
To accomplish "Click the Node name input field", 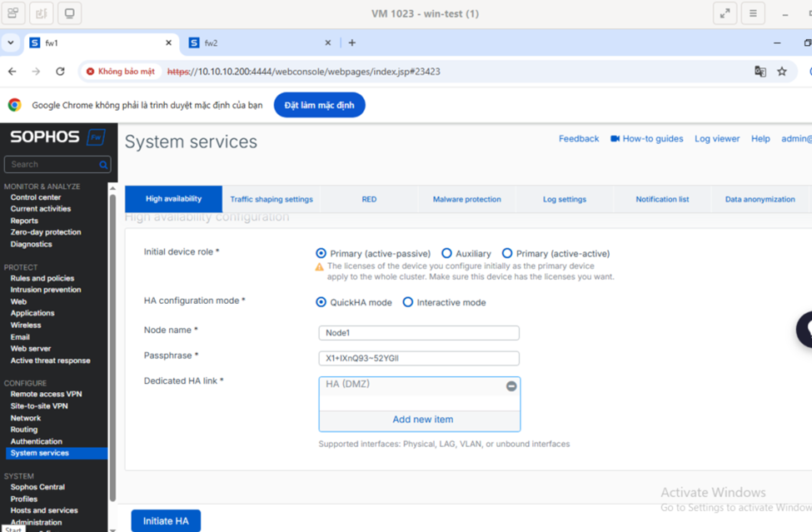I will [419, 333].
